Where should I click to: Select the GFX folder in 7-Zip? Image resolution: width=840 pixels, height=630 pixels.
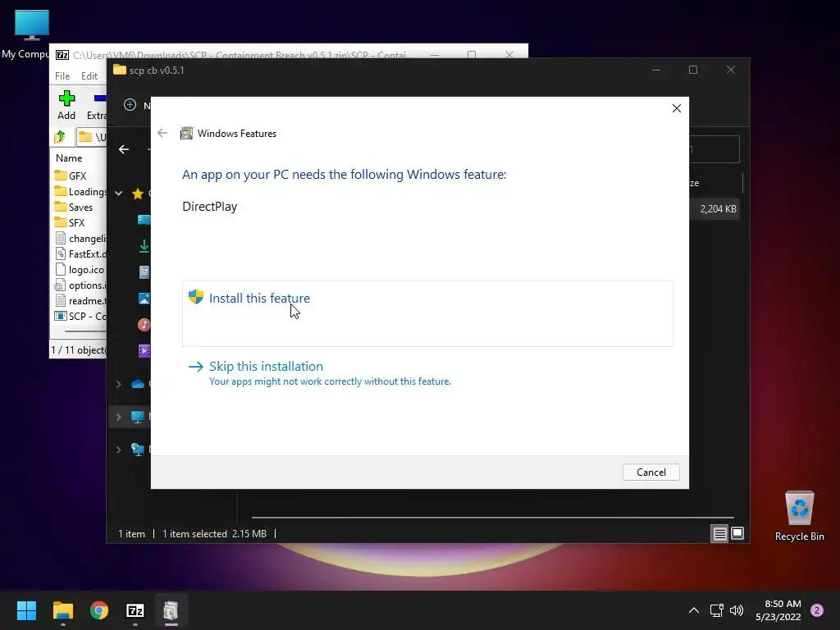[71, 176]
